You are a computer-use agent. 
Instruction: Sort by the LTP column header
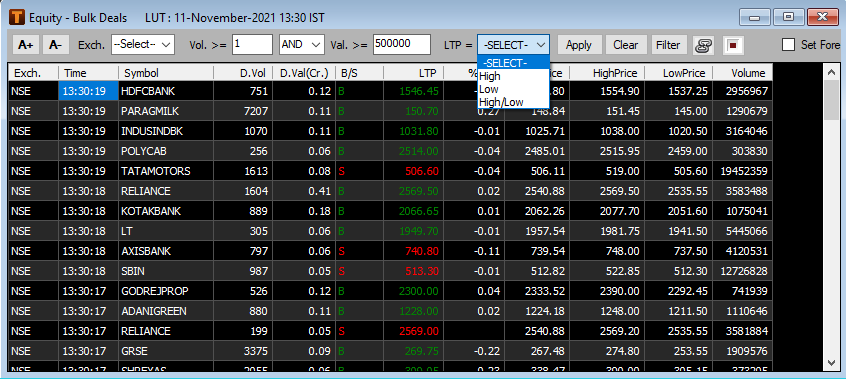(413, 73)
